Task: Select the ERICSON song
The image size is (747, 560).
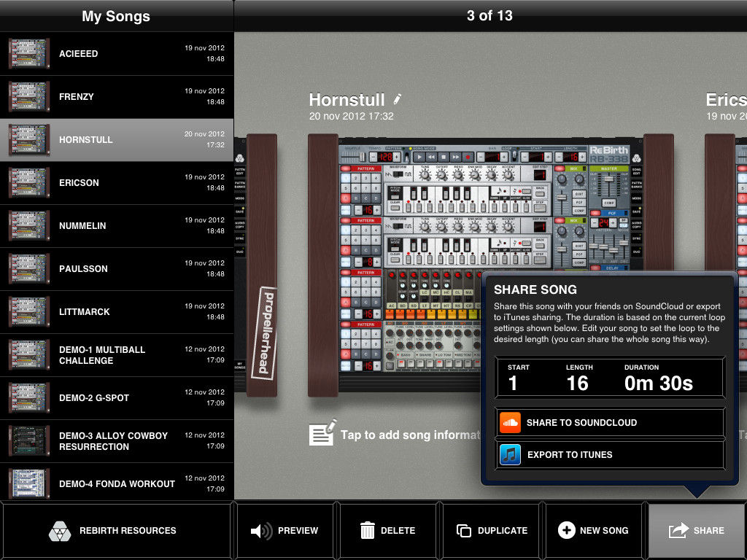Action: 117,183
